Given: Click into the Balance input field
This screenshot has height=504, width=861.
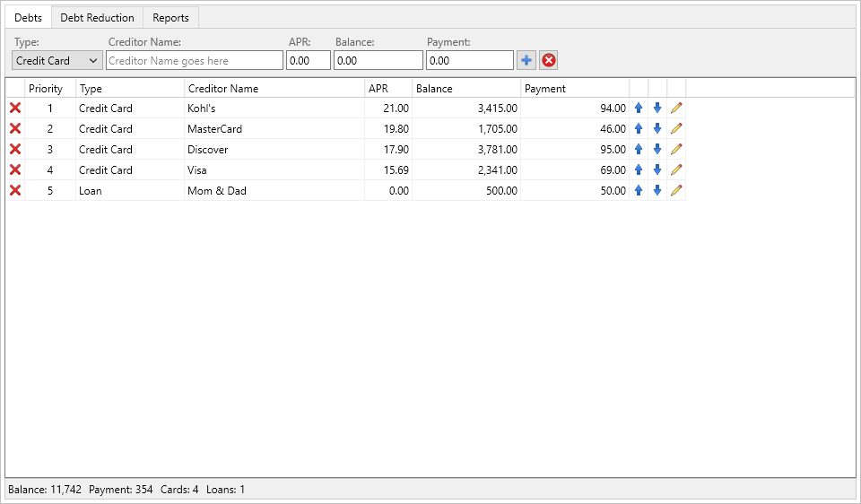Looking at the screenshot, I should click(x=378, y=60).
